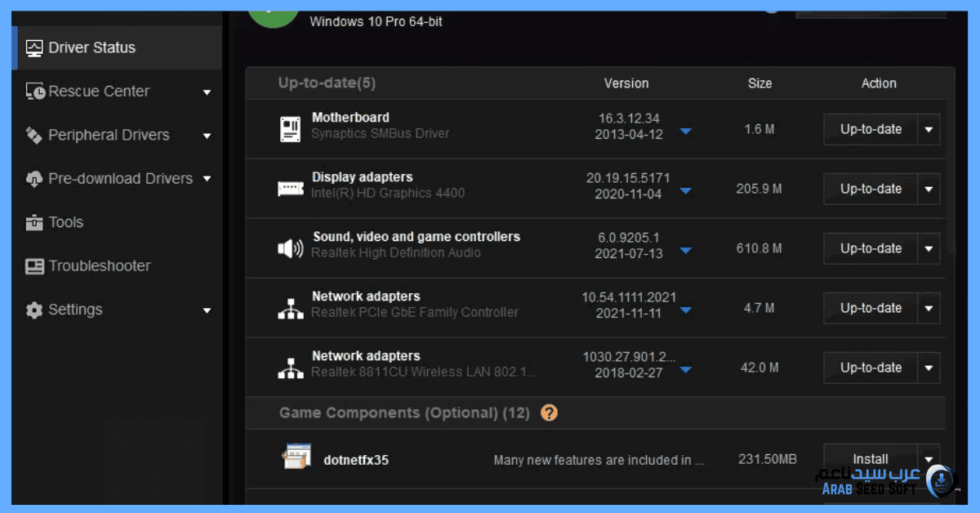Image resolution: width=980 pixels, height=513 pixels.
Task: Click Realtek PCIe GbE network icon
Action: tap(290, 308)
